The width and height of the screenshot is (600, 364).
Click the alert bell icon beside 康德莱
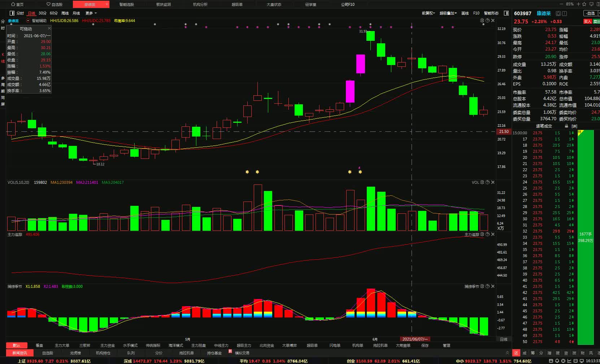pyautogui.click(x=558, y=13)
